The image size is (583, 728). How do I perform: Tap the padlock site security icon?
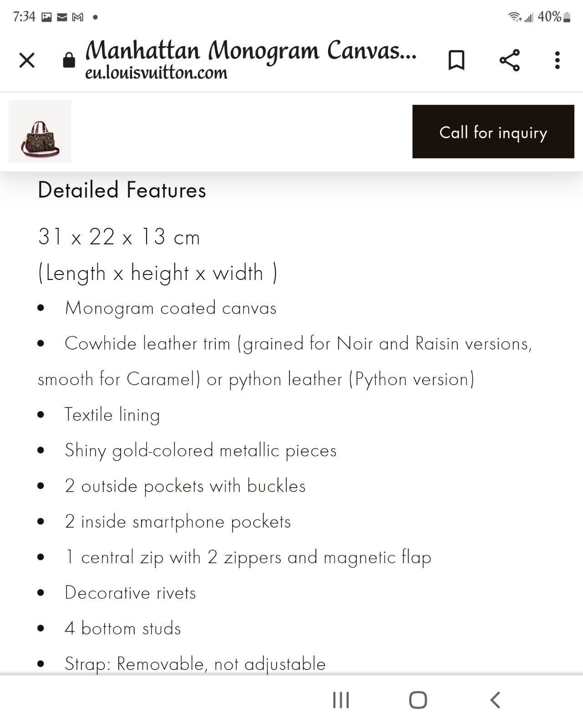click(x=69, y=60)
